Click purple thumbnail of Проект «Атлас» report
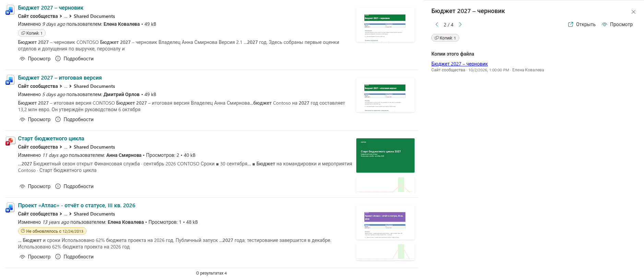The height and width of the screenshot is (278, 644). click(x=385, y=222)
